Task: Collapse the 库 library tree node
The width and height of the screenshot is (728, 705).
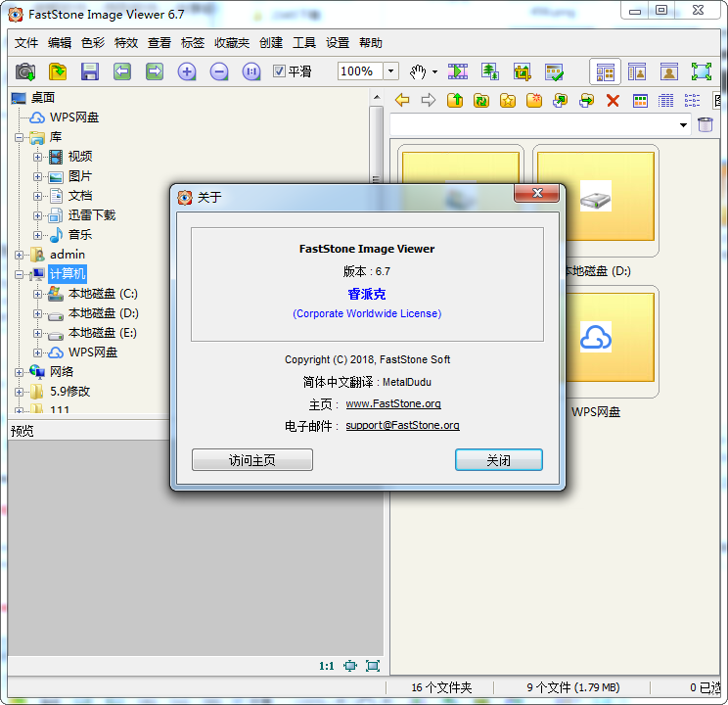Action: click(x=20, y=137)
